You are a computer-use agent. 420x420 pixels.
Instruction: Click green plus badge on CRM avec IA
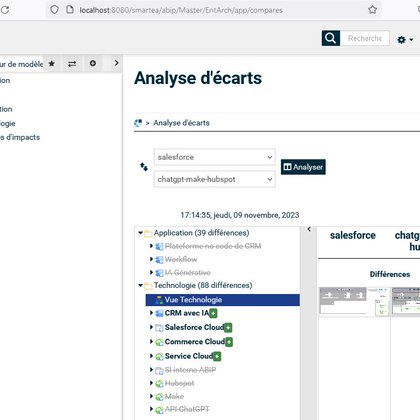pos(213,313)
